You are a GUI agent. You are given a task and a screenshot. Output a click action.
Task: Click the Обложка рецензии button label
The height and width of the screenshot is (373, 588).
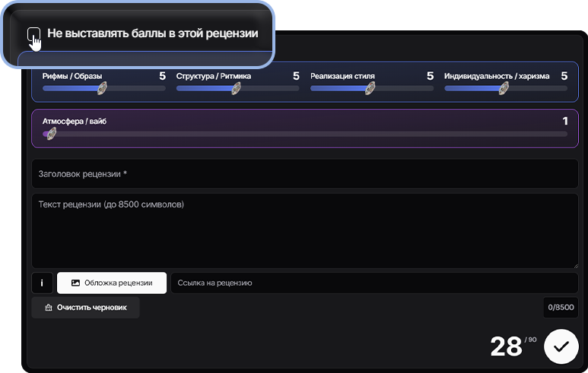[x=118, y=283]
